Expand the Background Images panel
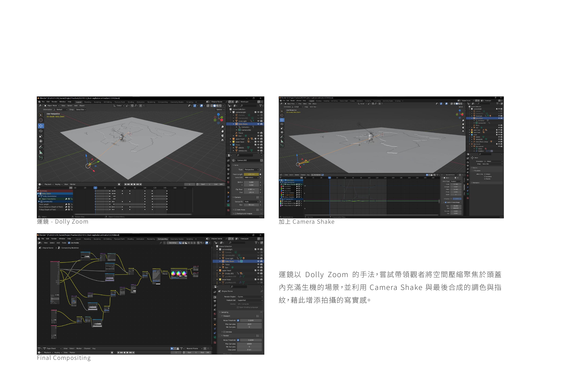 pos(233,213)
